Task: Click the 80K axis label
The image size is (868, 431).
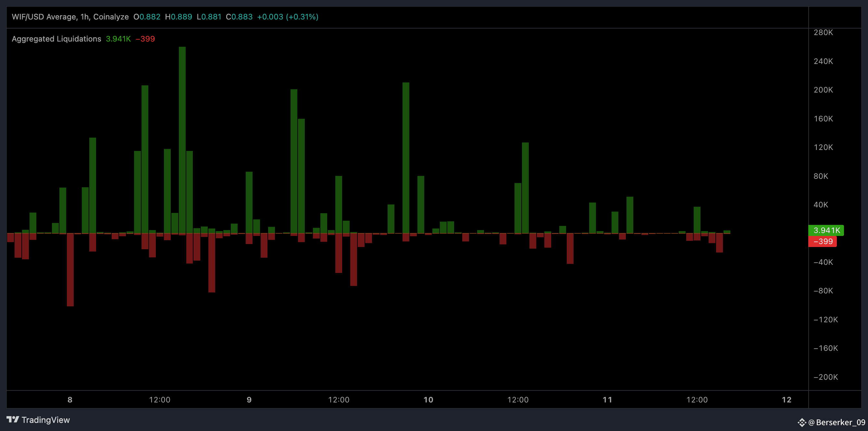Action: pyautogui.click(x=821, y=176)
